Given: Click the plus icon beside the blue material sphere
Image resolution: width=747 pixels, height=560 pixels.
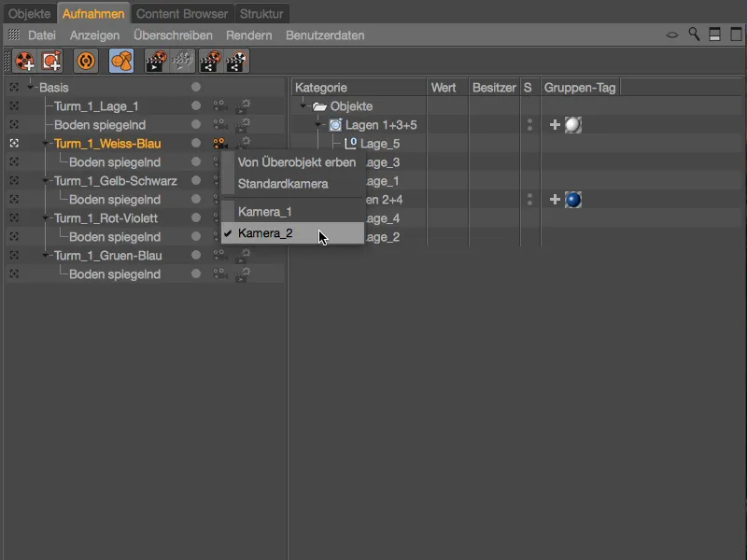Looking at the screenshot, I should [555, 200].
